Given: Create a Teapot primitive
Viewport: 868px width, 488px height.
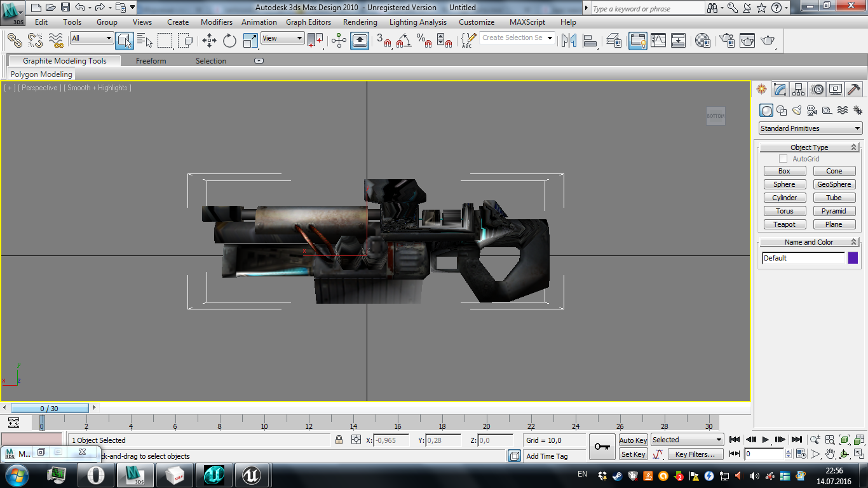Looking at the screenshot, I should (x=785, y=224).
